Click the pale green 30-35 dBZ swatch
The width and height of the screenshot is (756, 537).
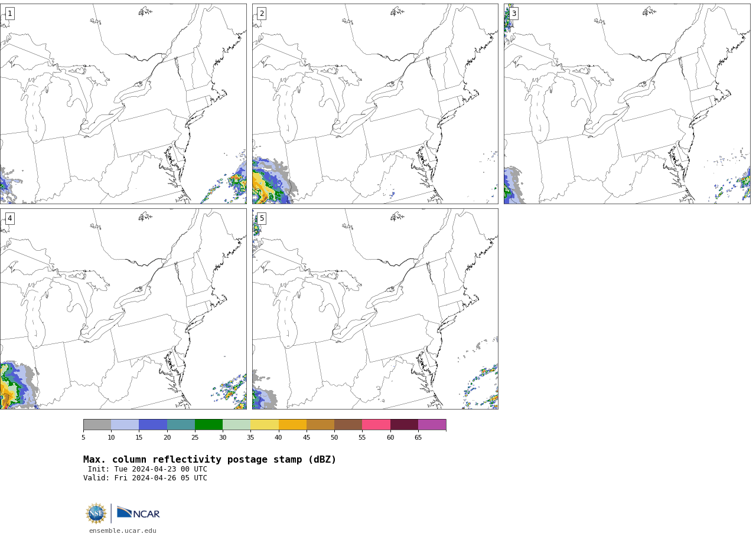[237, 425]
